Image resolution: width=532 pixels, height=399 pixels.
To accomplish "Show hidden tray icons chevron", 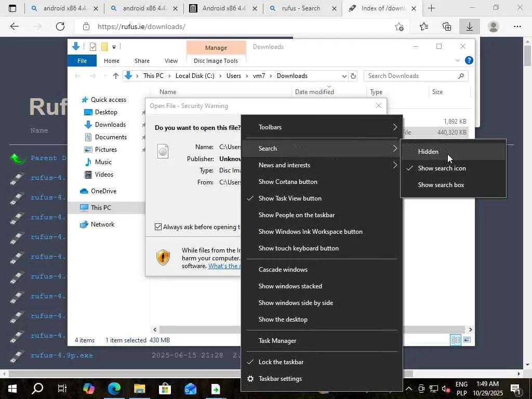I will tap(409, 389).
